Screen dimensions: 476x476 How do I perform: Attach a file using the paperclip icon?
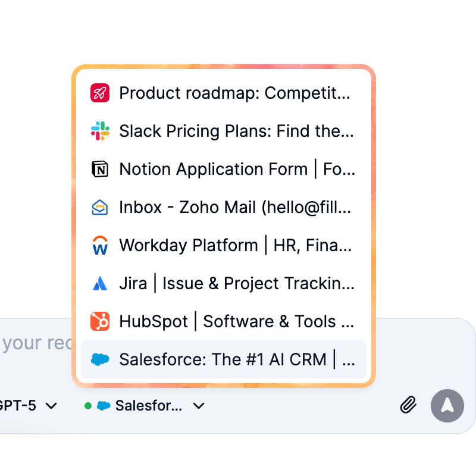408,405
